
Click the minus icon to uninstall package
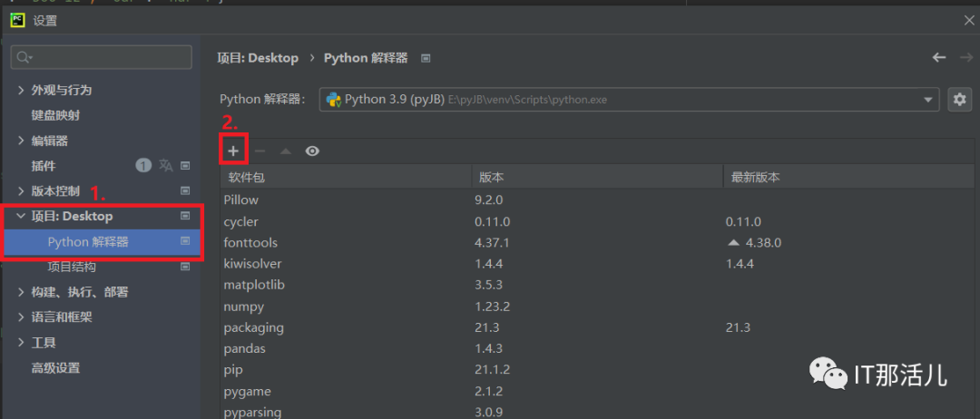click(x=260, y=151)
